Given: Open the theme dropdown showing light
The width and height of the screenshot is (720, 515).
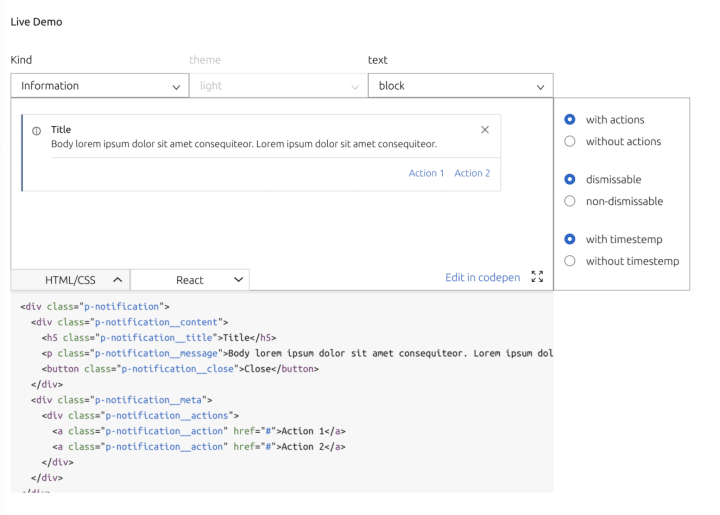Looking at the screenshot, I should (279, 86).
